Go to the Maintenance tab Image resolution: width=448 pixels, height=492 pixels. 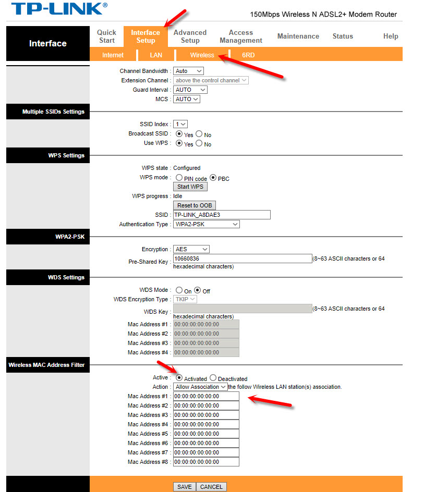(x=298, y=36)
